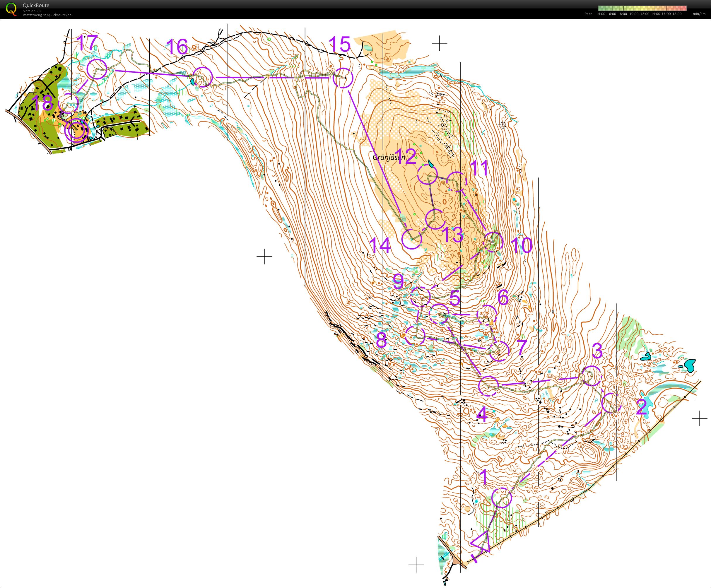Click the Gränjåsen place name label
711x588 pixels.
tap(389, 158)
